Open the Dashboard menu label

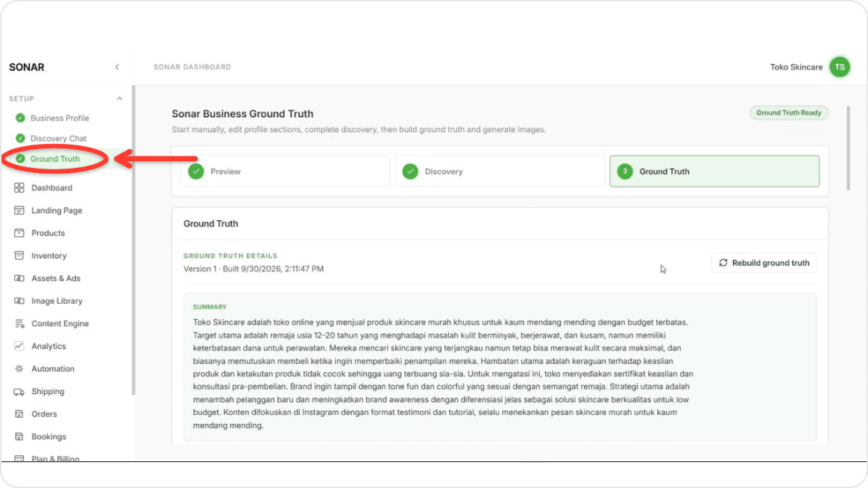point(51,188)
